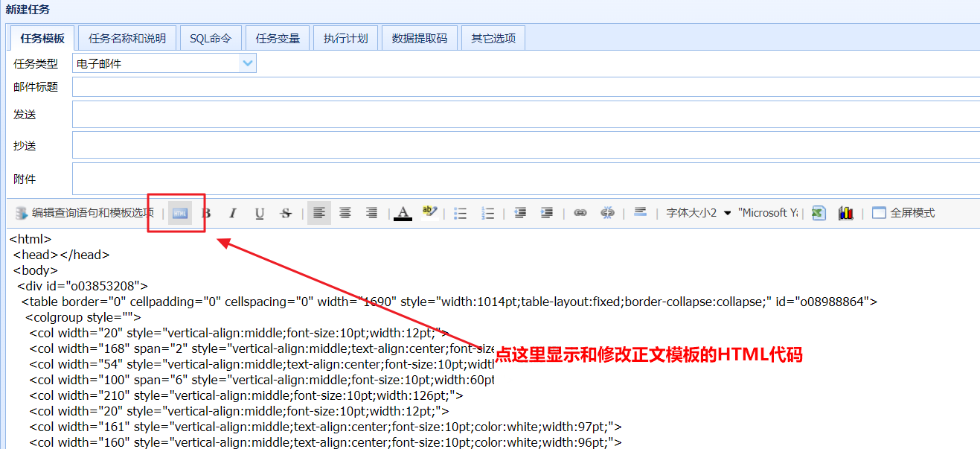Open 编辑查询语句和模板选项
This screenshot has height=449, width=980.
point(85,213)
